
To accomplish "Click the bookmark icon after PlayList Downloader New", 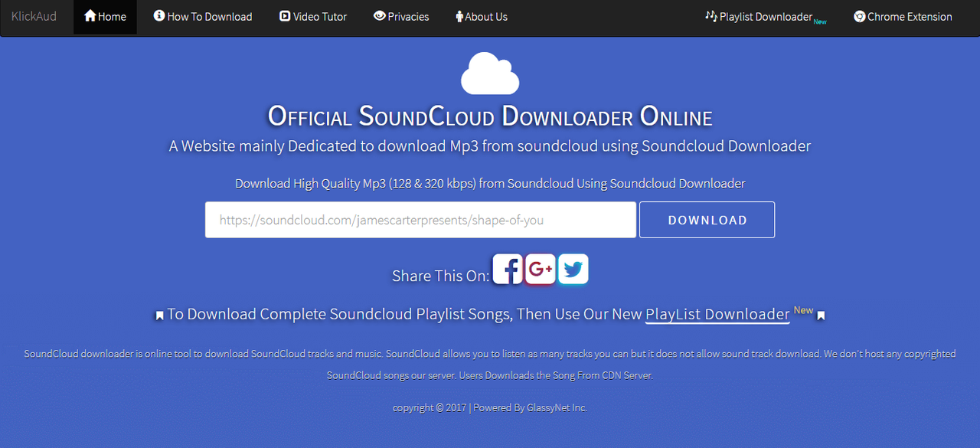I will coord(821,316).
